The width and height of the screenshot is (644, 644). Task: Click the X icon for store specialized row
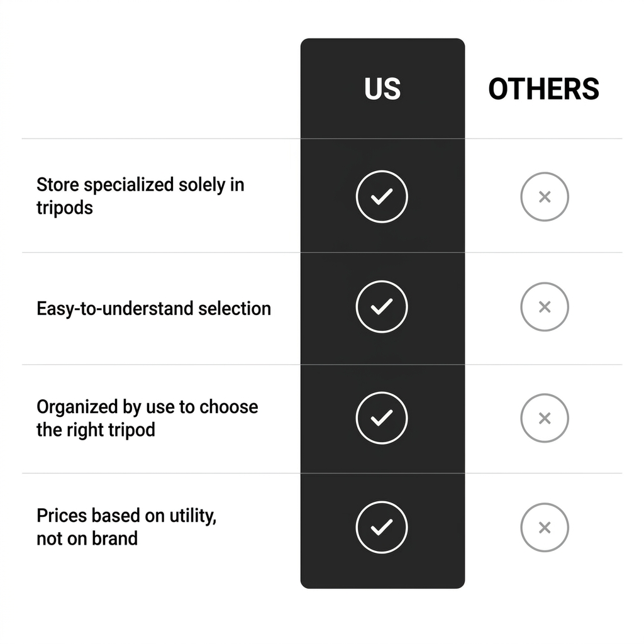click(545, 197)
